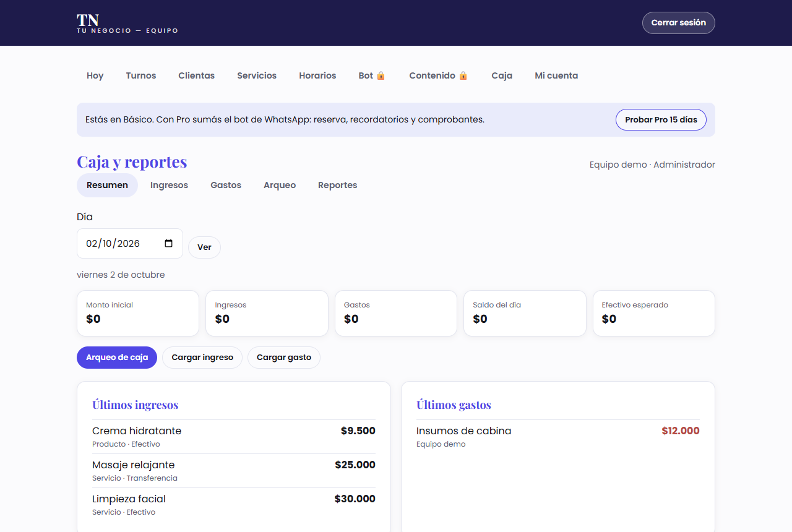Click the Cerrar sesión button

click(x=679, y=23)
